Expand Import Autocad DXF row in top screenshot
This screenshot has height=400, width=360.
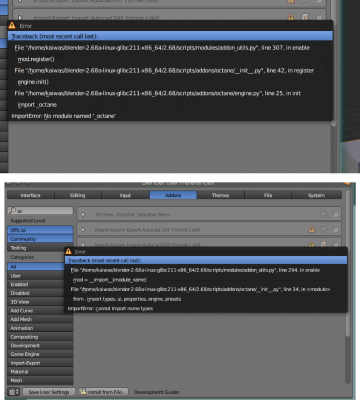(20, 17)
